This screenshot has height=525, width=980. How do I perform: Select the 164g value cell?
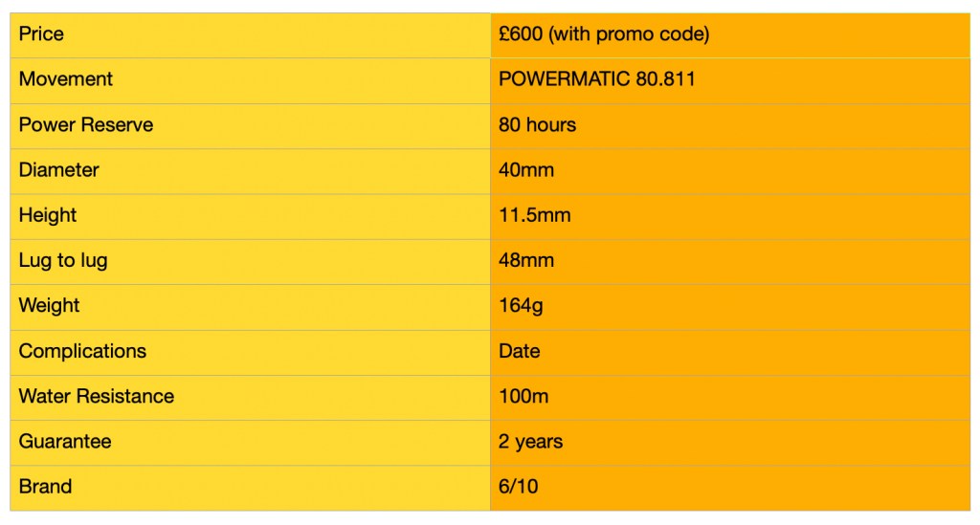(x=523, y=306)
